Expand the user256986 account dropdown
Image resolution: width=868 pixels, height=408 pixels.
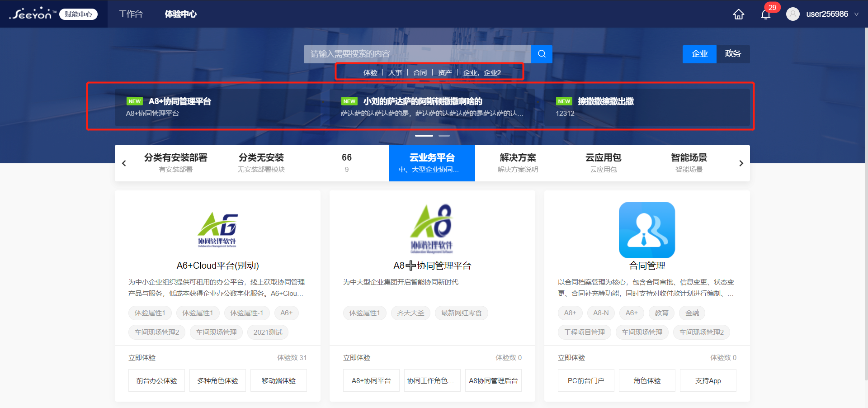(857, 14)
